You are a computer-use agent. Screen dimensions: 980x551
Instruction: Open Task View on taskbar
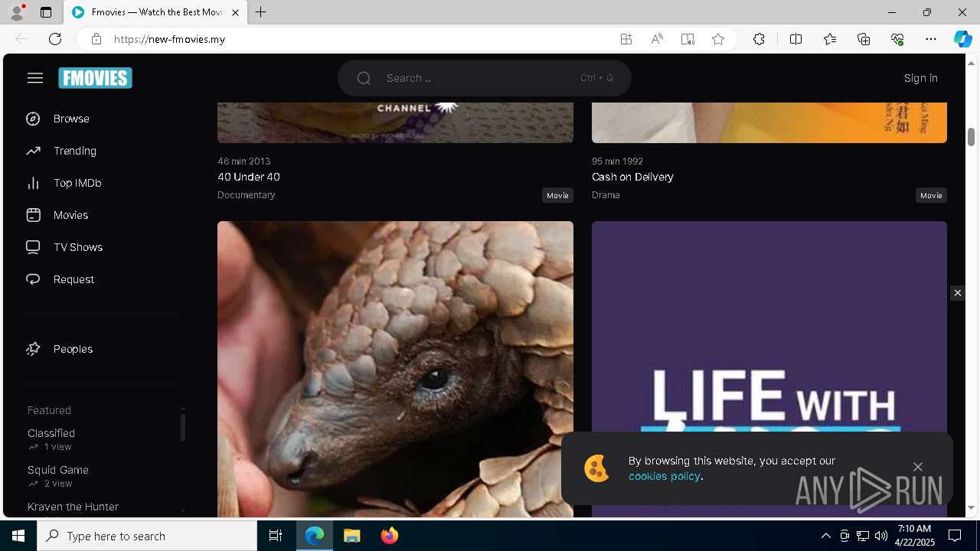(276, 536)
